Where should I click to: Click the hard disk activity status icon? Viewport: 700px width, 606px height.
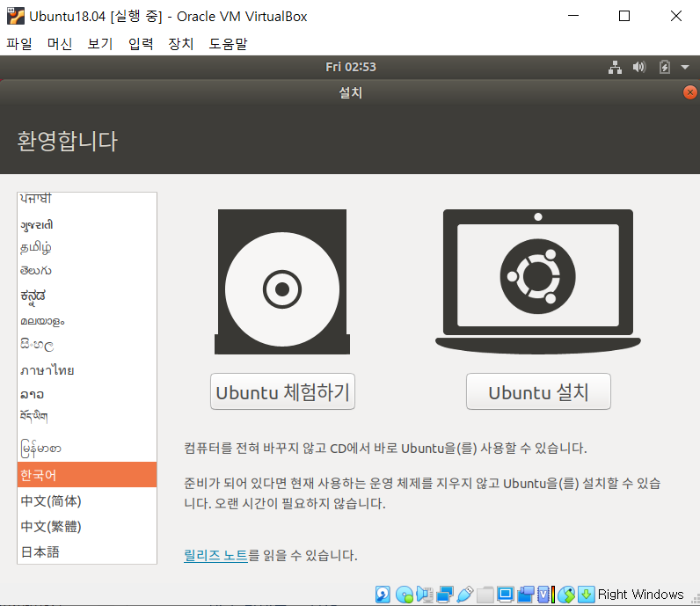[383, 595]
